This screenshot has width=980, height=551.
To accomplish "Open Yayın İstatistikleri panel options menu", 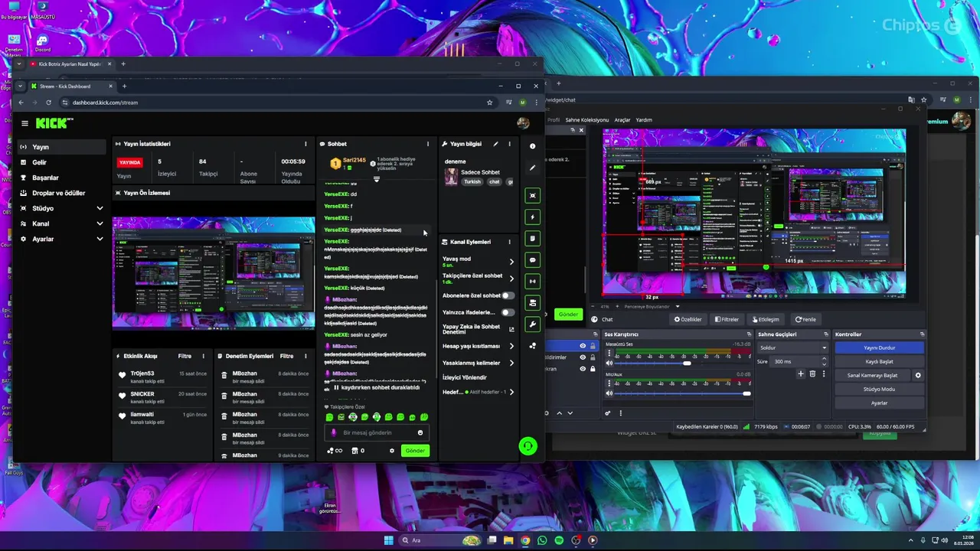I will (305, 144).
